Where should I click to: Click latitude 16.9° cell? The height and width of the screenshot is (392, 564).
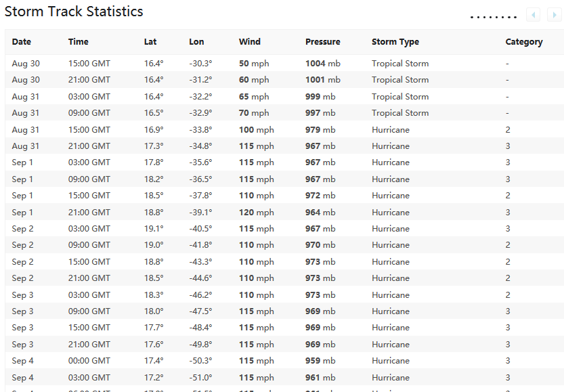pos(154,130)
